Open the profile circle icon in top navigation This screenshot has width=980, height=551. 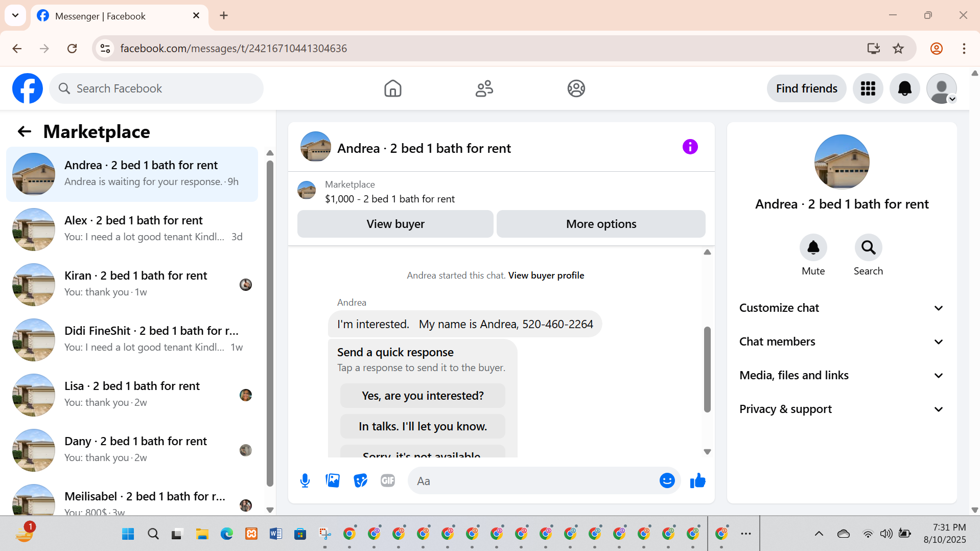[576, 88]
